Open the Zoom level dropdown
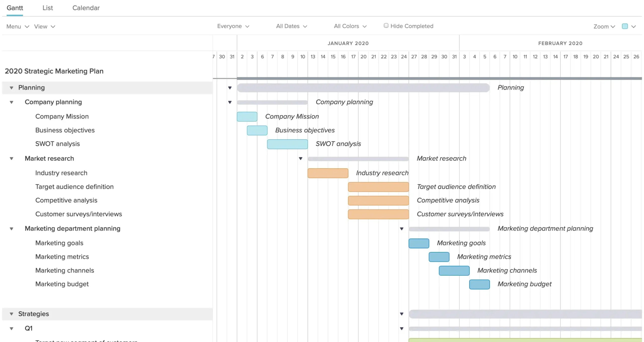 point(604,26)
